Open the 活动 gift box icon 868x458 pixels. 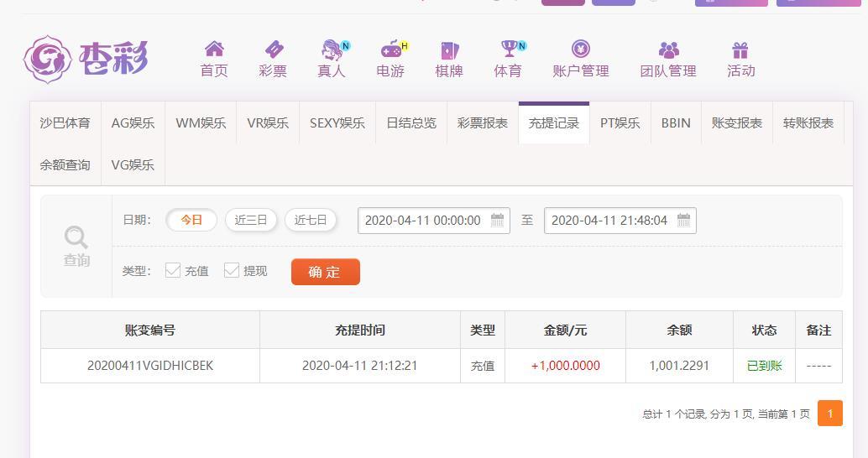pos(740,50)
